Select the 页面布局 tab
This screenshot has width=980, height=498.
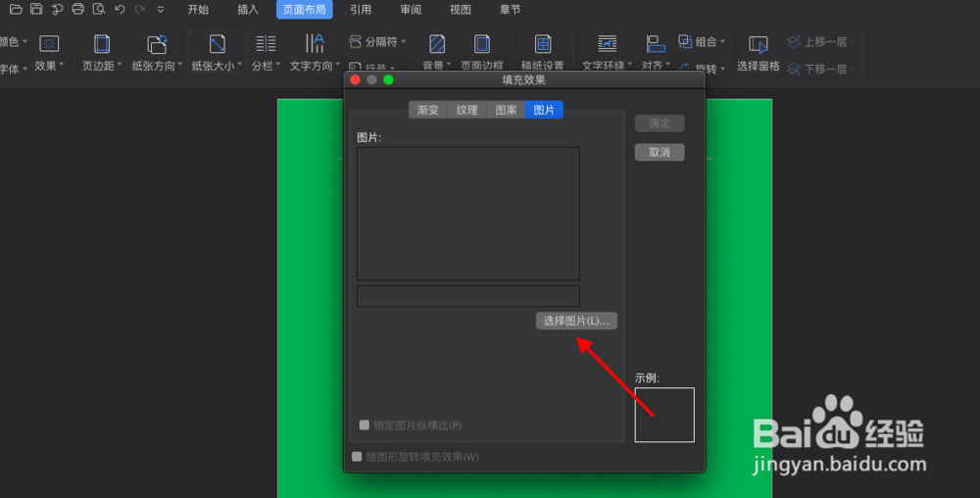305,10
